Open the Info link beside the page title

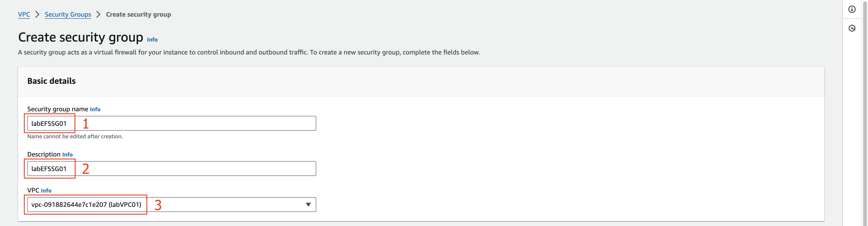coord(152,40)
